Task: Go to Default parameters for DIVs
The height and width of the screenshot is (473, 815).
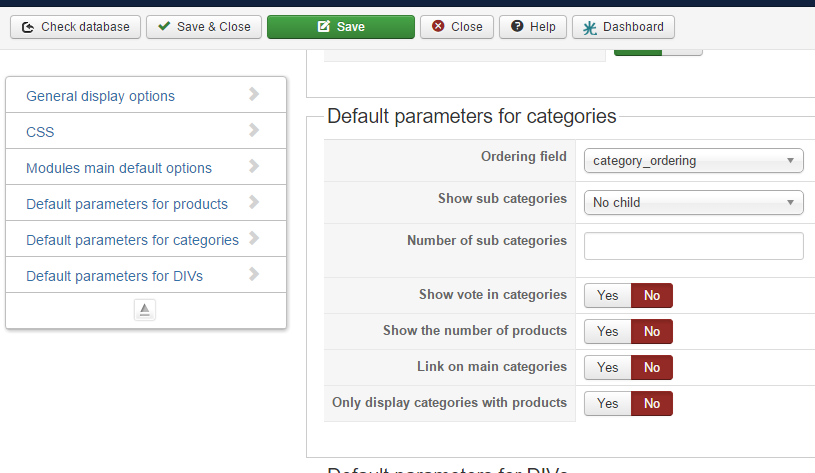Action: tap(114, 276)
